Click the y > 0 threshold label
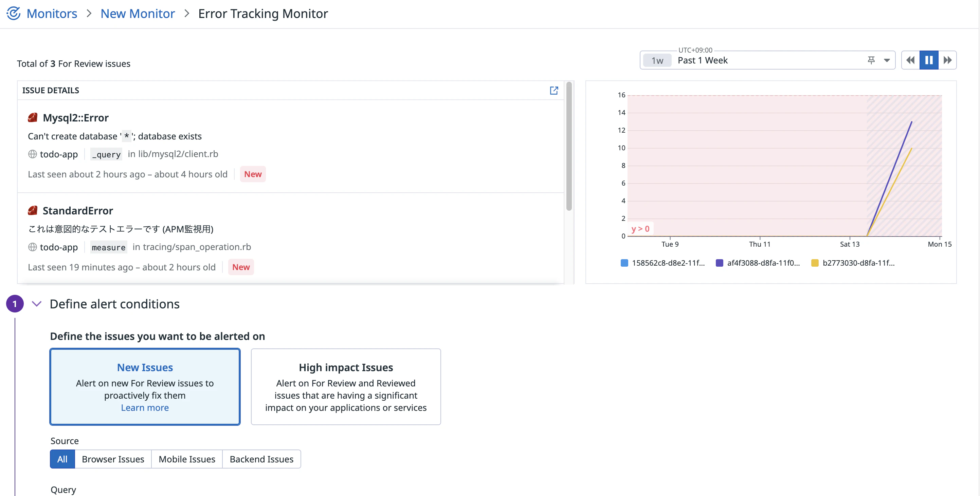Image resolution: width=980 pixels, height=496 pixels. click(x=640, y=229)
